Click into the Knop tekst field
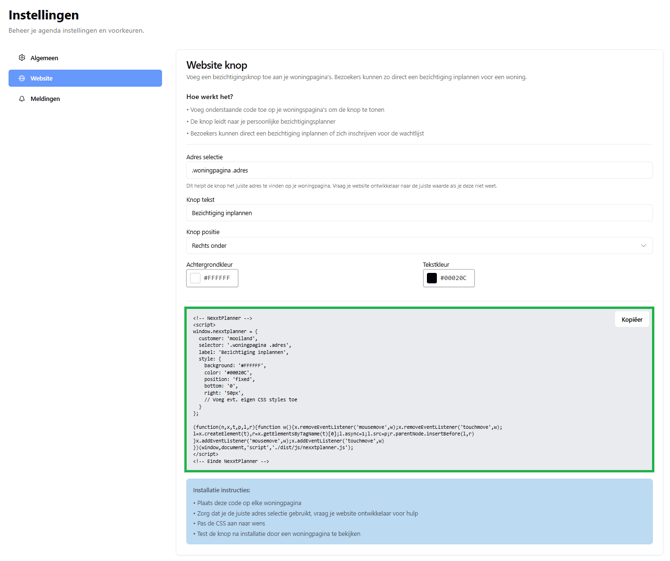The width and height of the screenshot is (670, 561). (419, 213)
